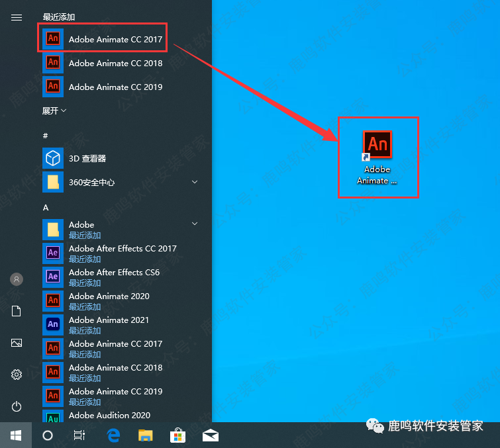This screenshot has height=448, width=500.
Task: Select the Adobe Animate desktop shortcut icon
Action: [377, 145]
